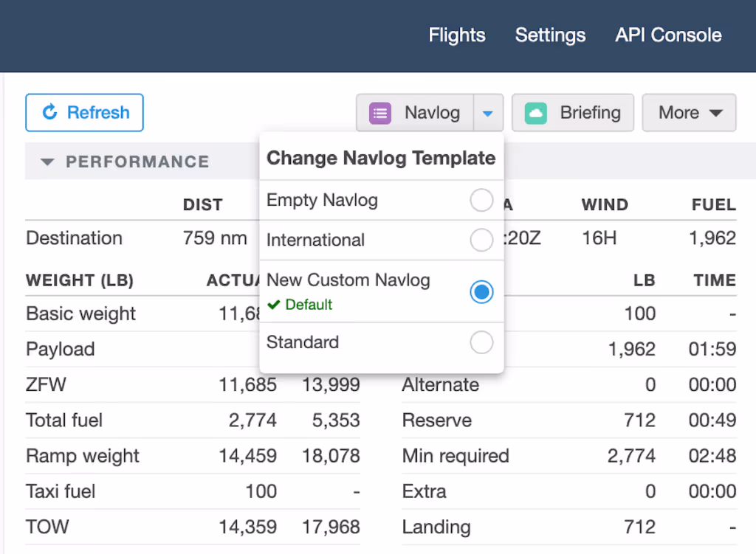Click the 5,353 total fuel limit

(x=336, y=420)
